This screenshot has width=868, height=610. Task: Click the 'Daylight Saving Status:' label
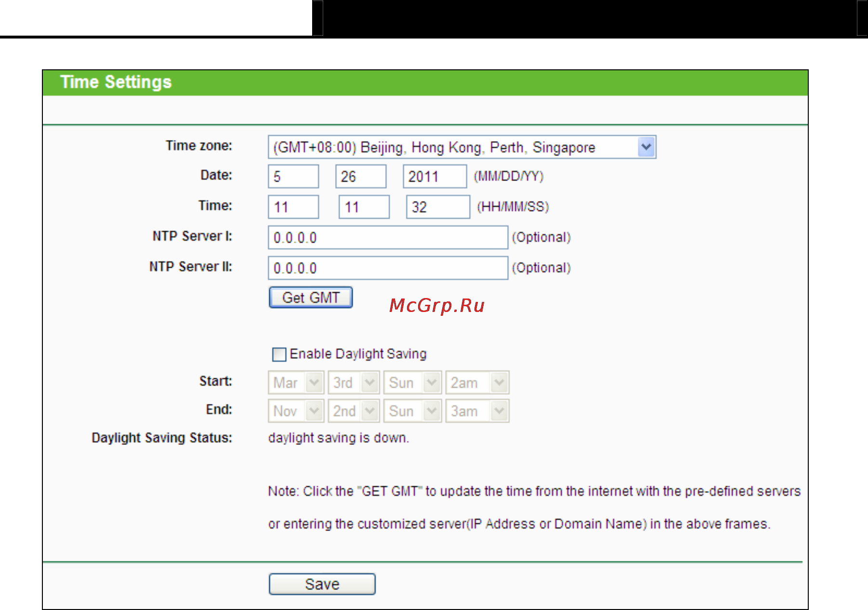click(x=162, y=438)
